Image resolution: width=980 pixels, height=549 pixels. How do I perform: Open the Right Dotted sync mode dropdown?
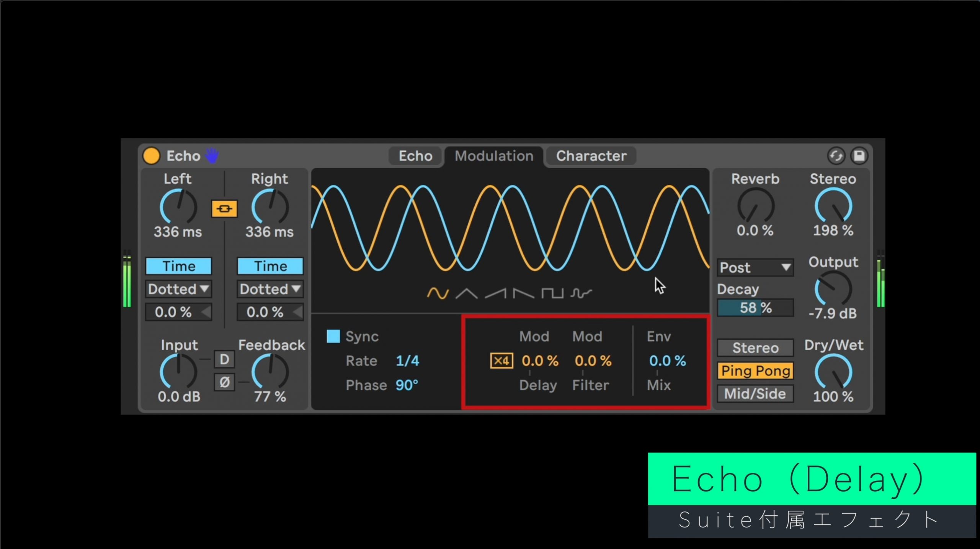tap(270, 289)
